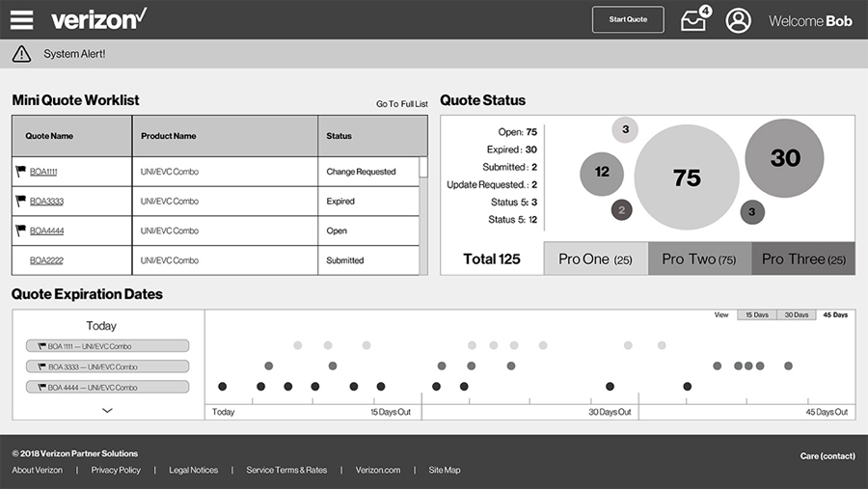Click the flag icon beside BOA4444
The image size is (868, 489).
pyautogui.click(x=21, y=230)
